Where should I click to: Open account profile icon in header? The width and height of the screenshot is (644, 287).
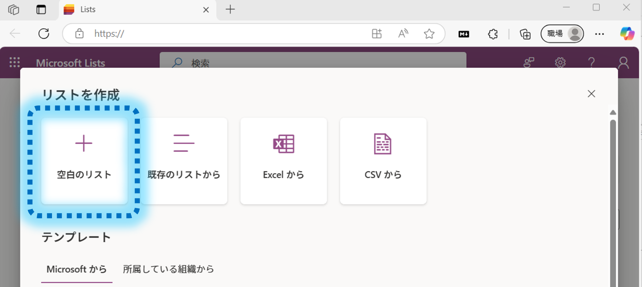click(x=623, y=62)
